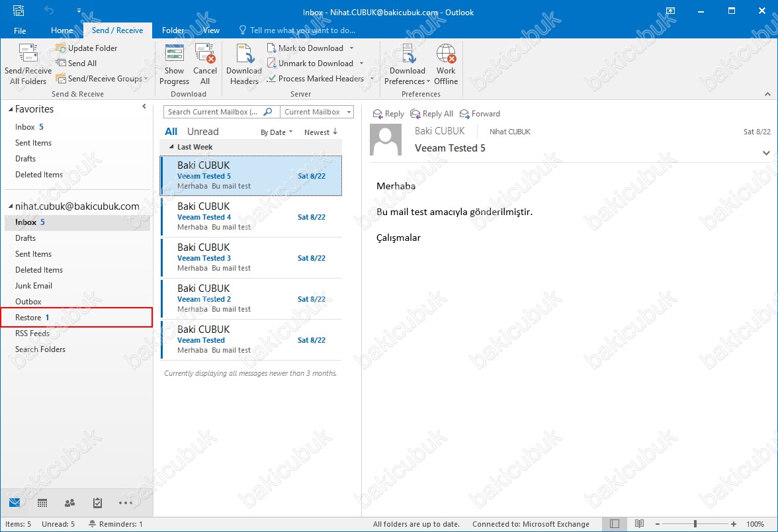778x532 pixels.
Task: Collapse nihat.cubuk@bakicubuk.com mailbox tree
Action: 11,206
